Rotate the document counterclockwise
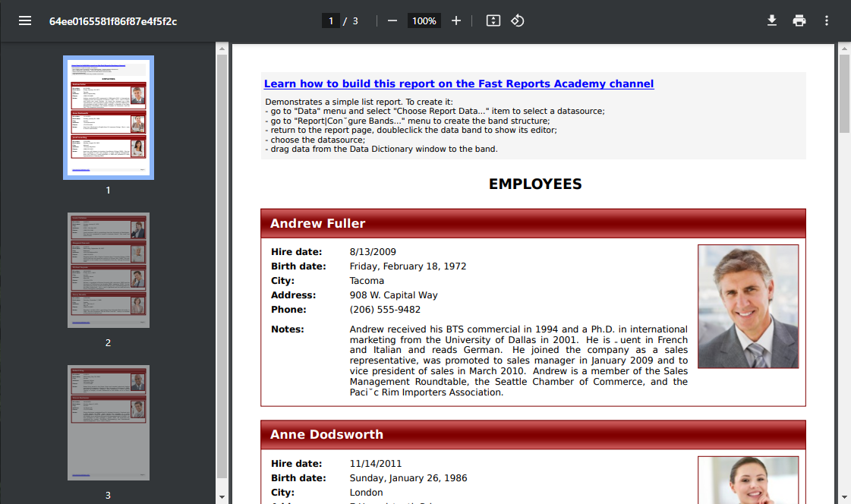 [518, 20]
